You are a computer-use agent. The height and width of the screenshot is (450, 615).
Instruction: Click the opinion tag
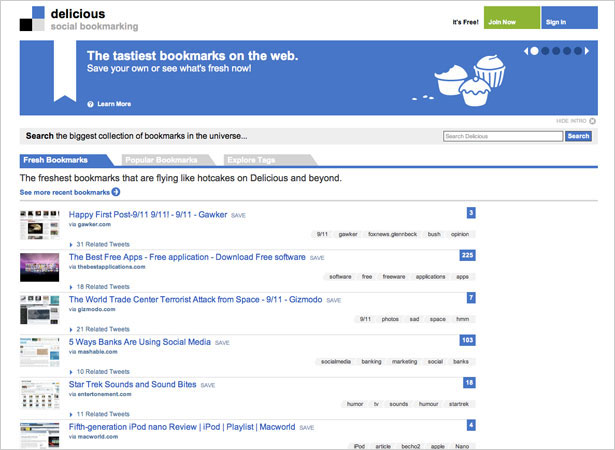pos(460,234)
